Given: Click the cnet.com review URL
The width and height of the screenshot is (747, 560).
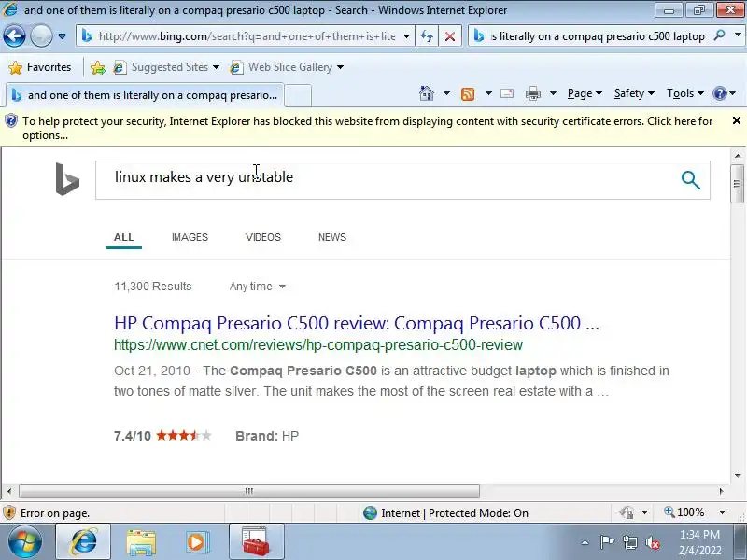Looking at the screenshot, I should (x=318, y=344).
